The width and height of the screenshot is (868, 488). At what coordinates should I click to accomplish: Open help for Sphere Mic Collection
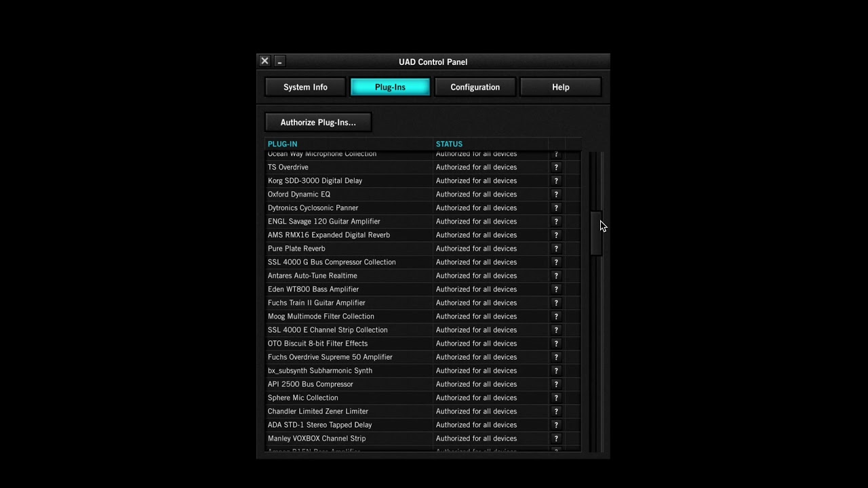[x=556, y=398]
